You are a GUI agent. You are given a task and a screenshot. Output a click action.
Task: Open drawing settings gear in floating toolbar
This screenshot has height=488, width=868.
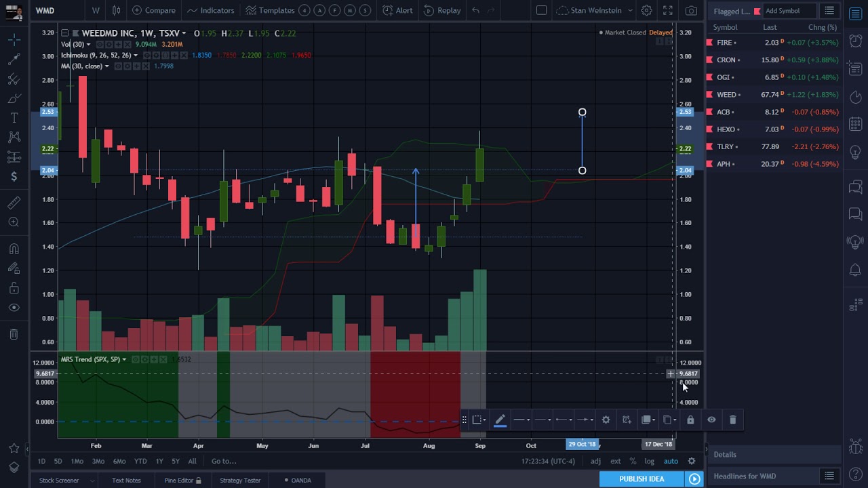click(606, 420)
